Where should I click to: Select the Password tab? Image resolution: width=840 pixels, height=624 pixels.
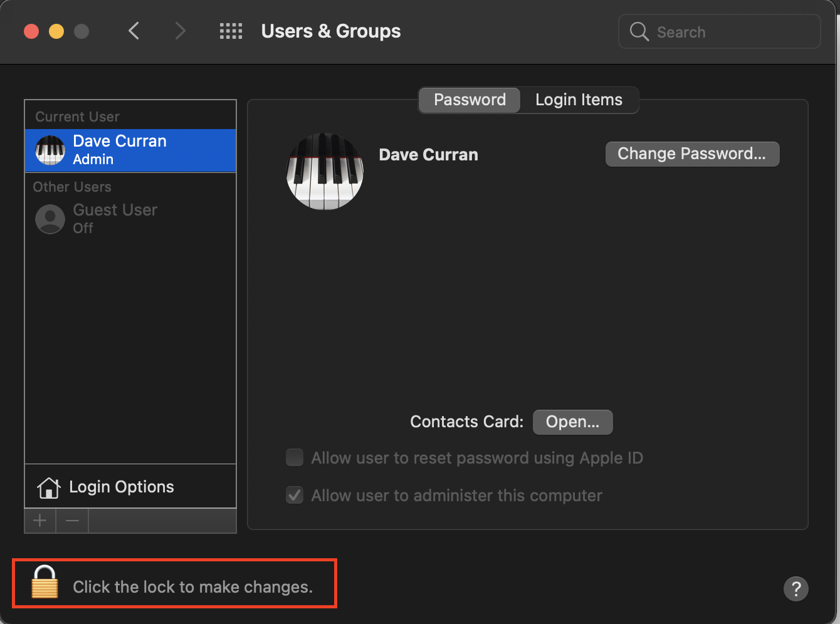tap(470, 100)
